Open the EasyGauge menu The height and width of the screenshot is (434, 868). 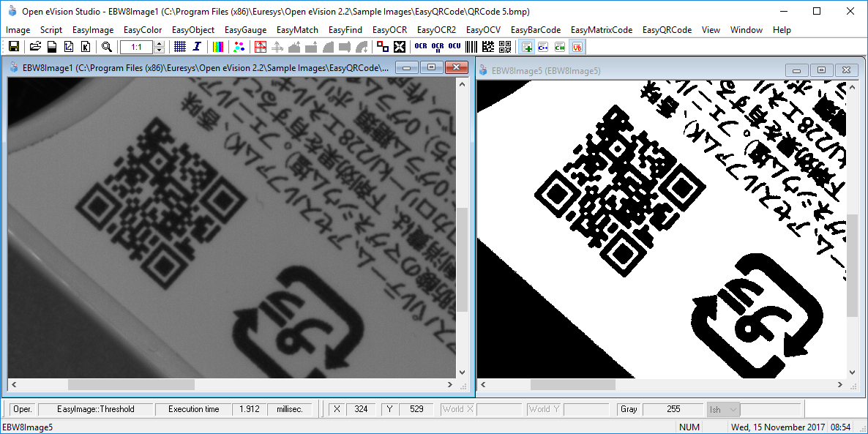click(246, 30)
